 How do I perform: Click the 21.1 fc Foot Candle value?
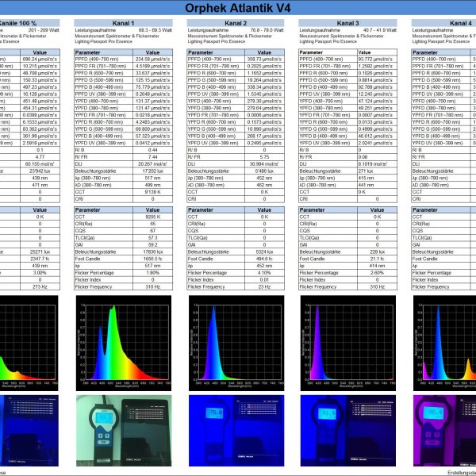[377, 259]
